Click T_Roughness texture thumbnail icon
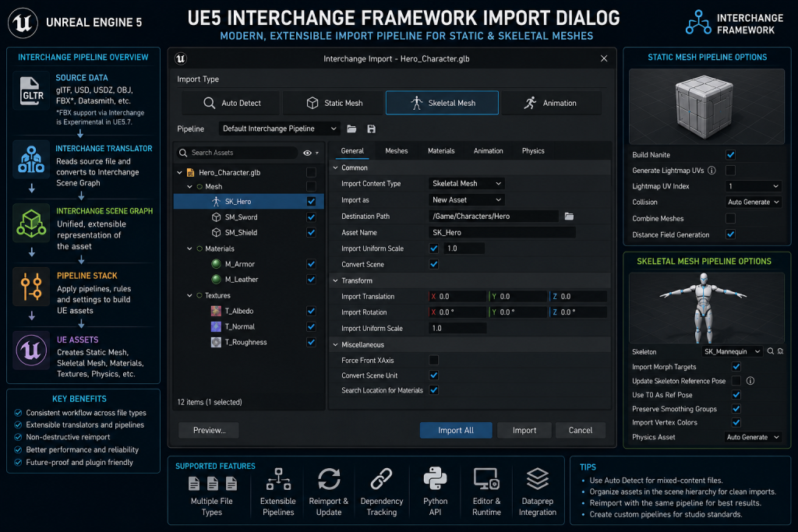 pos(216,342)
